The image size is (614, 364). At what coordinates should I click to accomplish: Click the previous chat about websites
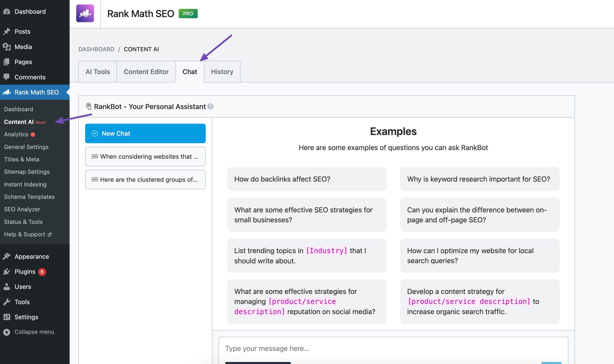pos(145,156)
